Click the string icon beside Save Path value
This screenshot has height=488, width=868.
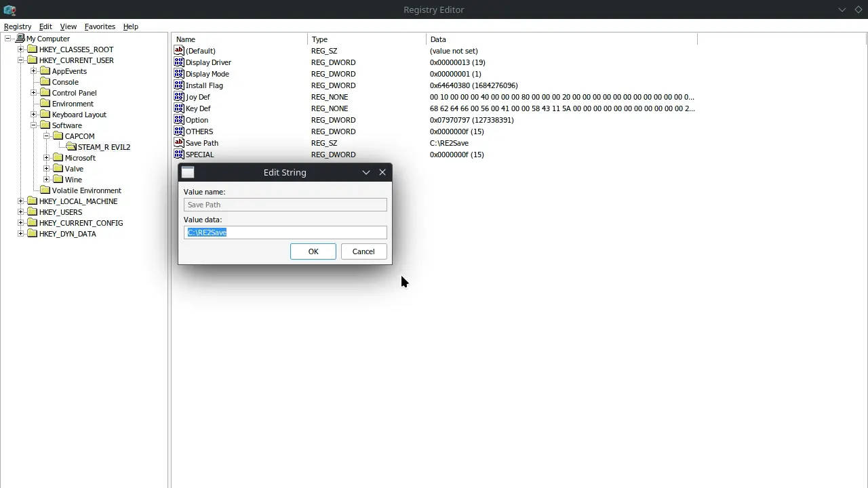179,143
